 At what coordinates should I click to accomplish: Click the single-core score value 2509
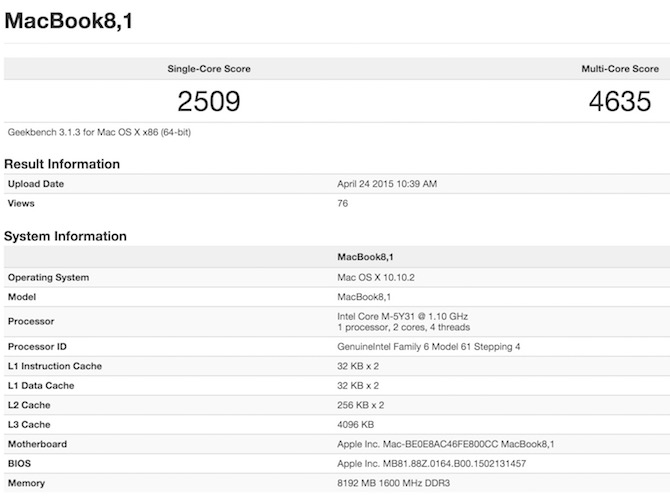click(209, 101)
